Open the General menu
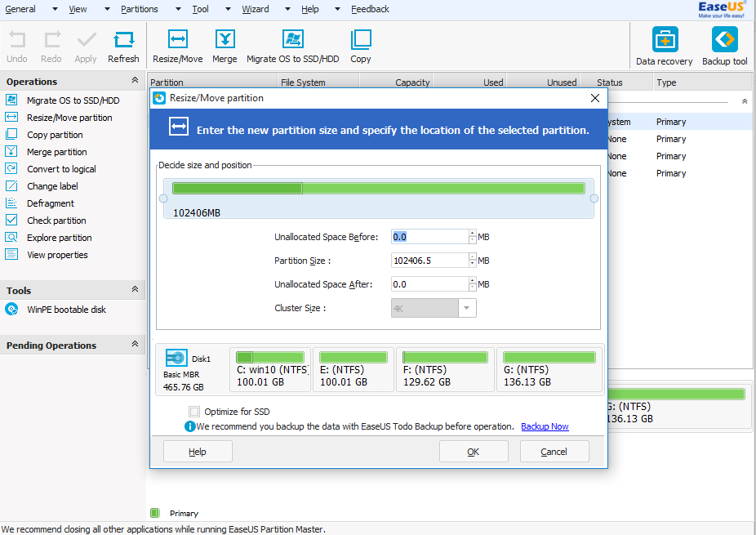 [x=20, y=9]
